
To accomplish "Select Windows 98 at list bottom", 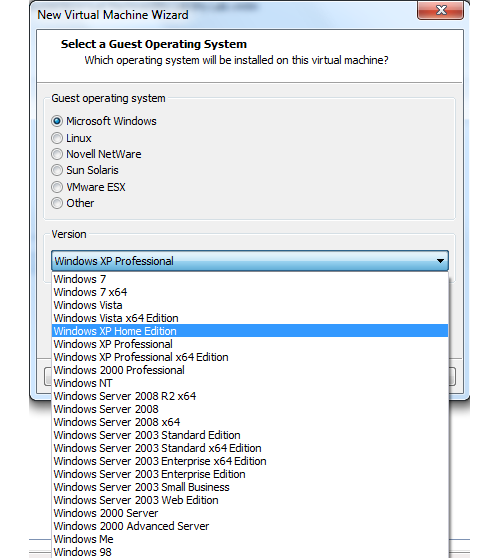I will coord(250,552).
